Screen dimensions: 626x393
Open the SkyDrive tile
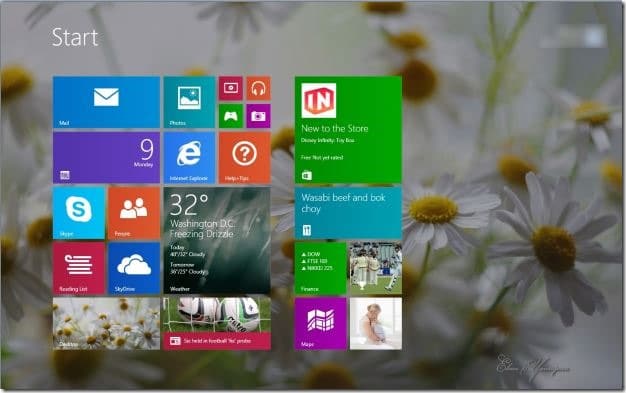(x=134, y=268)
